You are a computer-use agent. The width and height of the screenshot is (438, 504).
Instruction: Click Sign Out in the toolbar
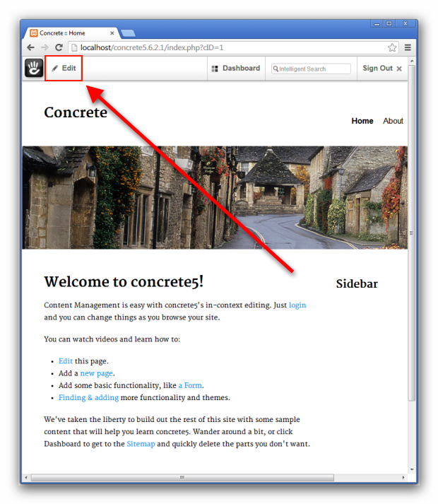click(x=377, y=69)
